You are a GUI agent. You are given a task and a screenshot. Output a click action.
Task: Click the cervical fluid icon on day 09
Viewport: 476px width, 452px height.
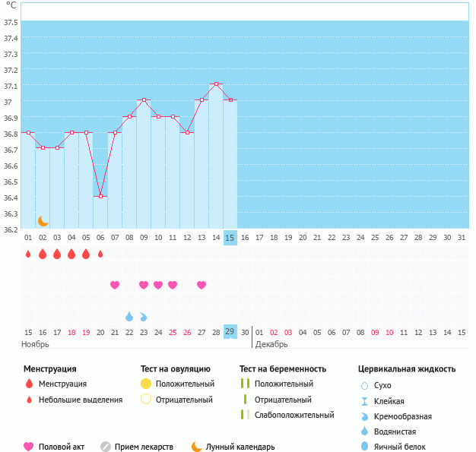tap(144, 316)
